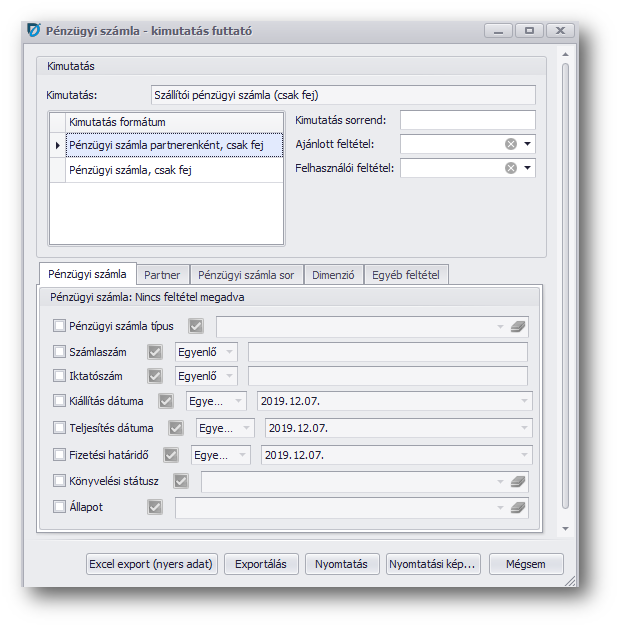Tick the Kiállítás dátuma checkbox
The image size is (621, 629).
[59, 402]
